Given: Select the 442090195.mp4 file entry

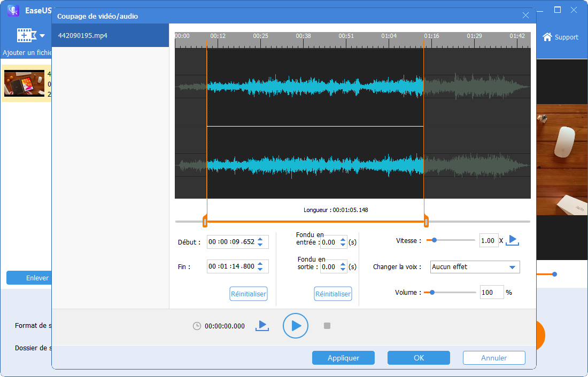Looking at the screenshot, I should (x=110, y=35).
